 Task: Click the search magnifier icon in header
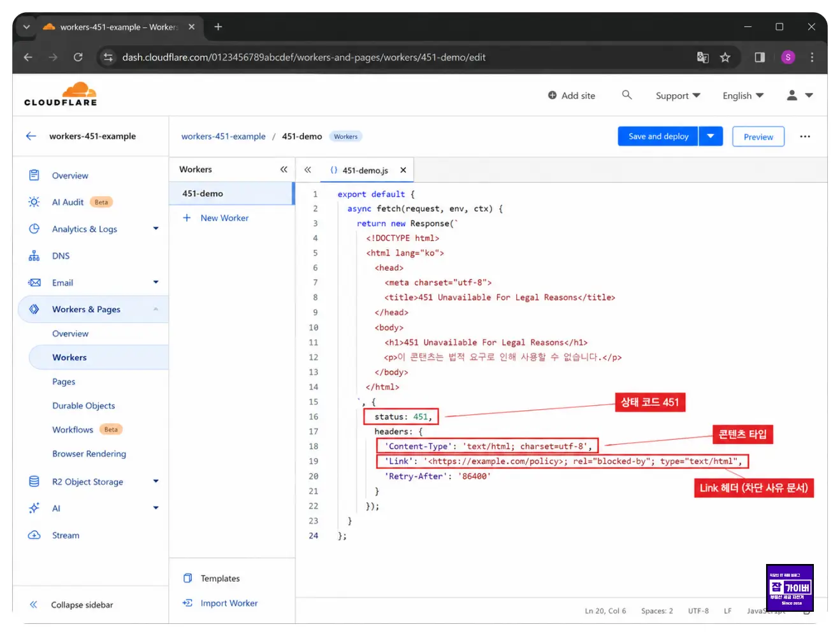627,95
